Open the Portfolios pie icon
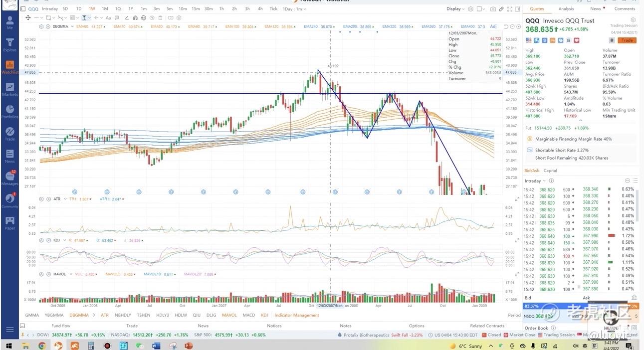 coord(9,111)
